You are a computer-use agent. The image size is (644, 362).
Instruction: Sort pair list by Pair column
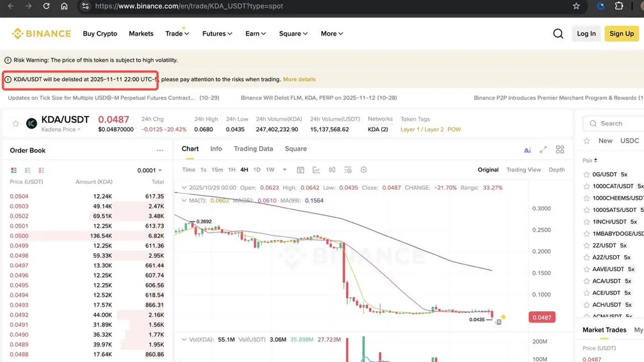click(590, 160)
